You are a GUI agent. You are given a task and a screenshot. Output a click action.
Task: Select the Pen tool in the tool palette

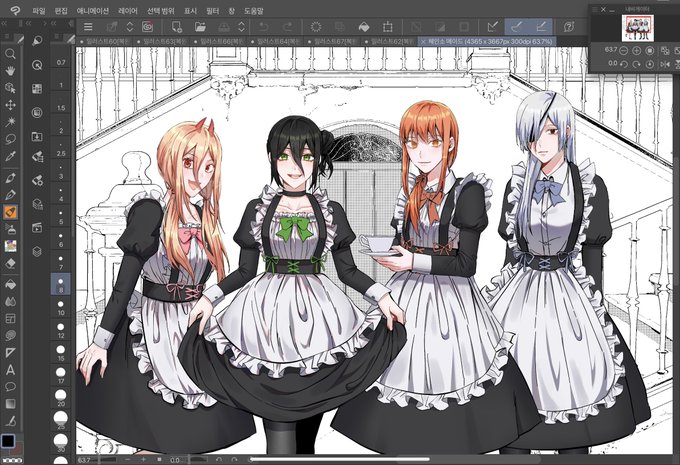point(10,177)
